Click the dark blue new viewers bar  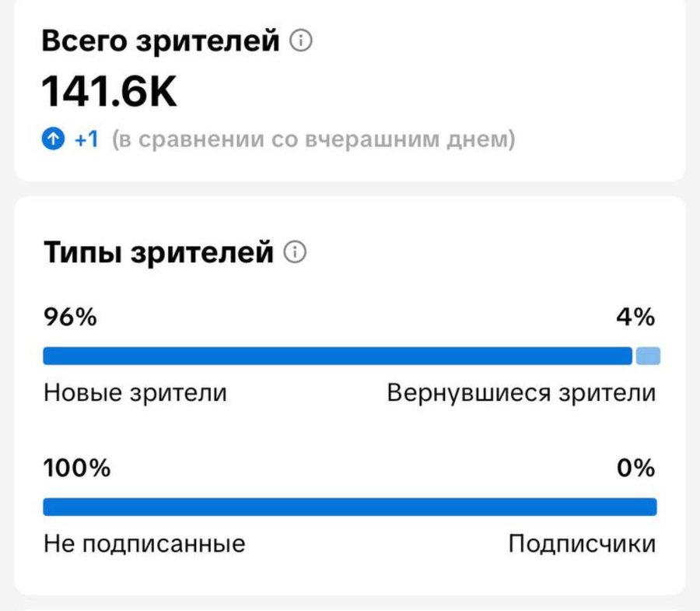click(337, 356)
